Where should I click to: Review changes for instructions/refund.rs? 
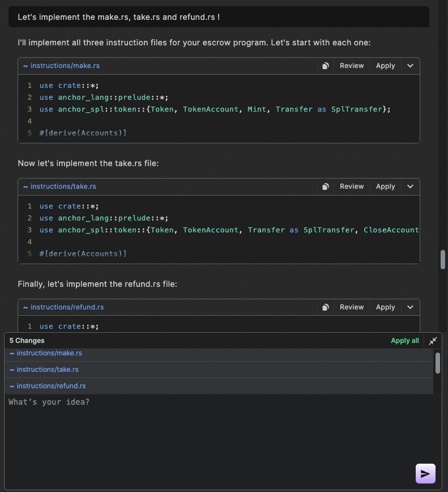pyautogui.click(x=352, y=307)
